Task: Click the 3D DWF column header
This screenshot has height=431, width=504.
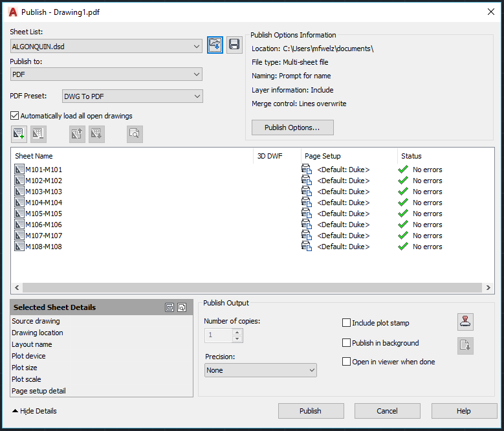Action: (x=278, y=156)
